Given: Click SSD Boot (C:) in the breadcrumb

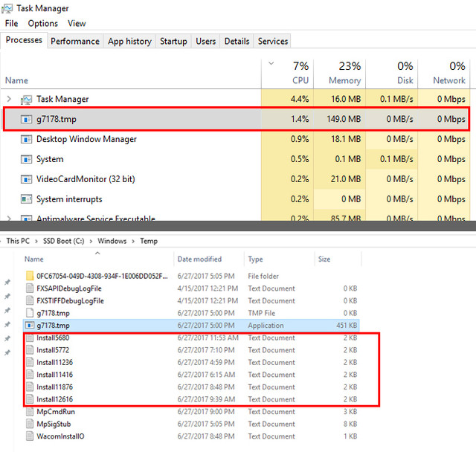Looking at the screenshot, I should (63, 241).
